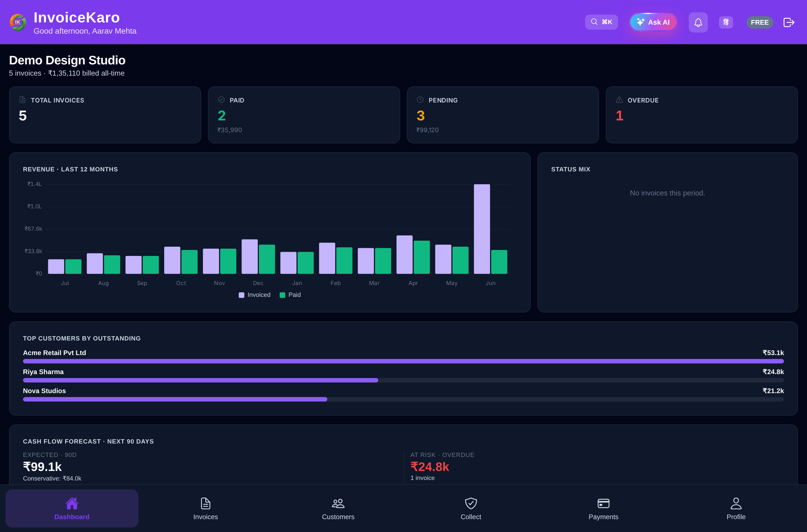
Task: Click the ₹24.8k at-risk overdue amount
Action: click(x=430, y=467)
